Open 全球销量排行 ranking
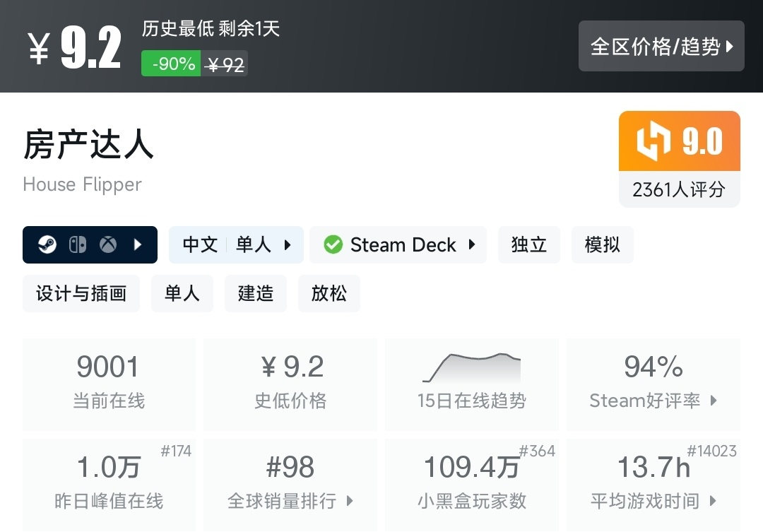 point(290,484)
